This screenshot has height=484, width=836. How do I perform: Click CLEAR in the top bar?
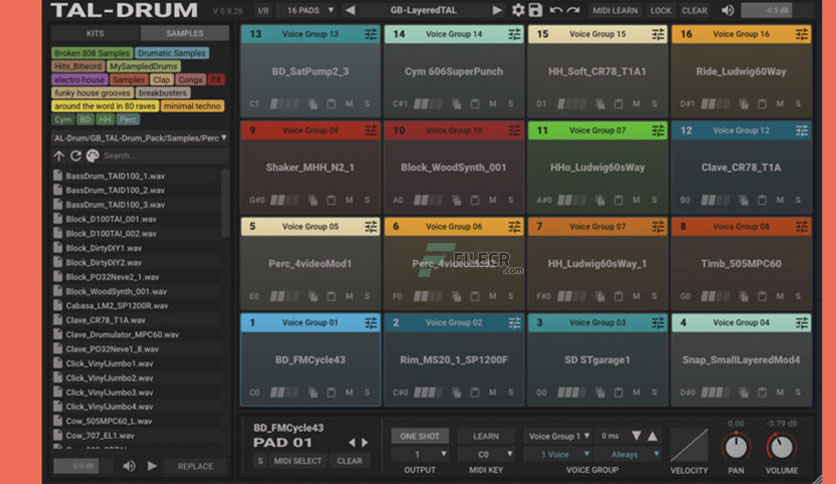point(694,10)
